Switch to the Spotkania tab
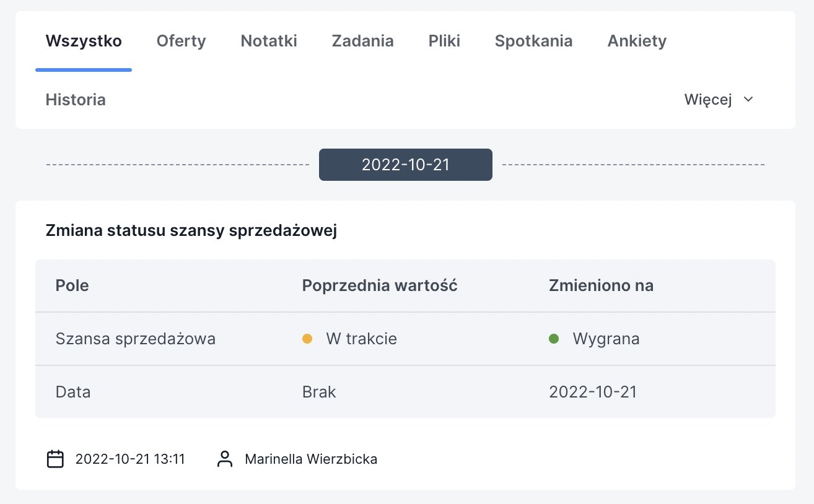This screenshot has height=504, width=814. pyautogui.click(x=533, y=41)
